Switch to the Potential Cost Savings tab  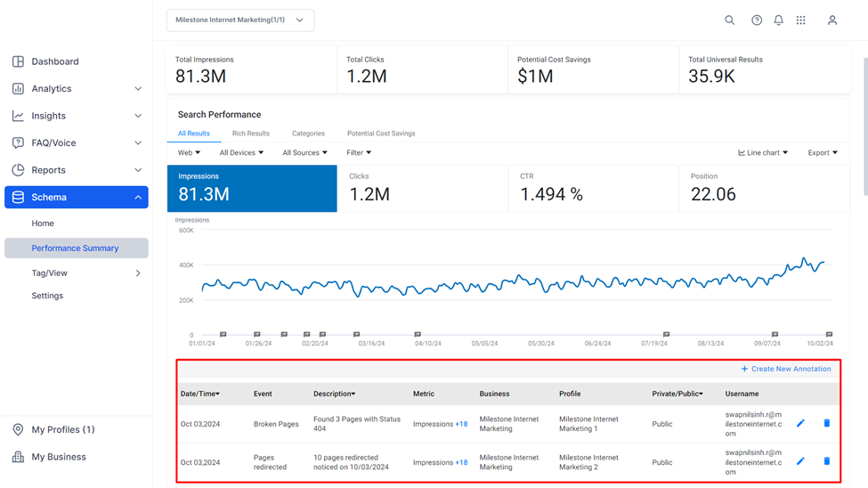point(381,134)
